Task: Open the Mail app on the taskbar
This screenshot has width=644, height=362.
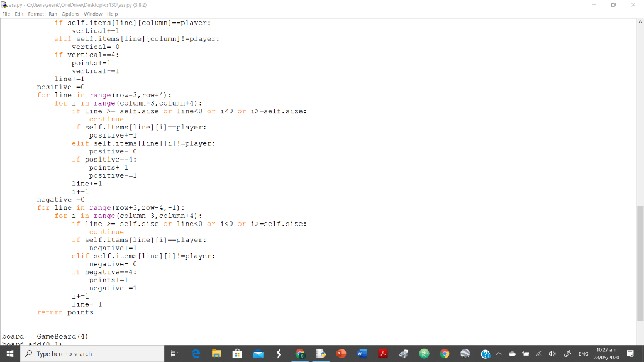Action: [x=258, y=353]
